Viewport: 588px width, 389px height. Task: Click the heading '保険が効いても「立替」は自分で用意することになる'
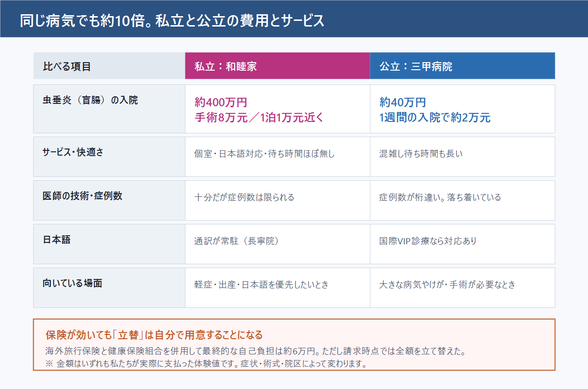154,335
